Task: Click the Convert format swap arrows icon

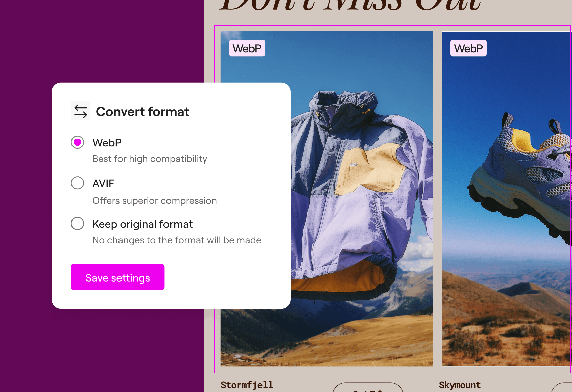Action: [x=81, y=111]
